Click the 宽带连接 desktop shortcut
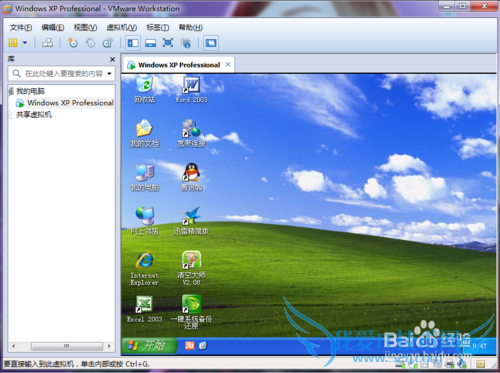This screenshot has width=500, height=373. (x=191, y=133)
